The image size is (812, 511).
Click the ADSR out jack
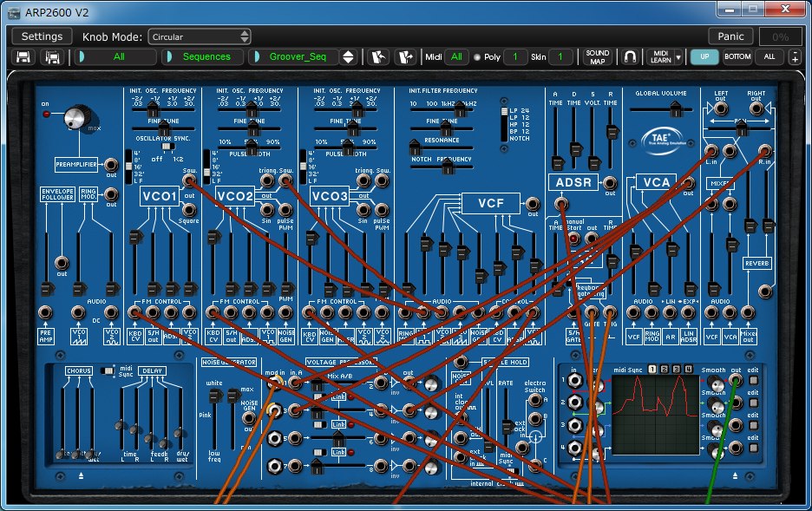click(x=610, y=183)
